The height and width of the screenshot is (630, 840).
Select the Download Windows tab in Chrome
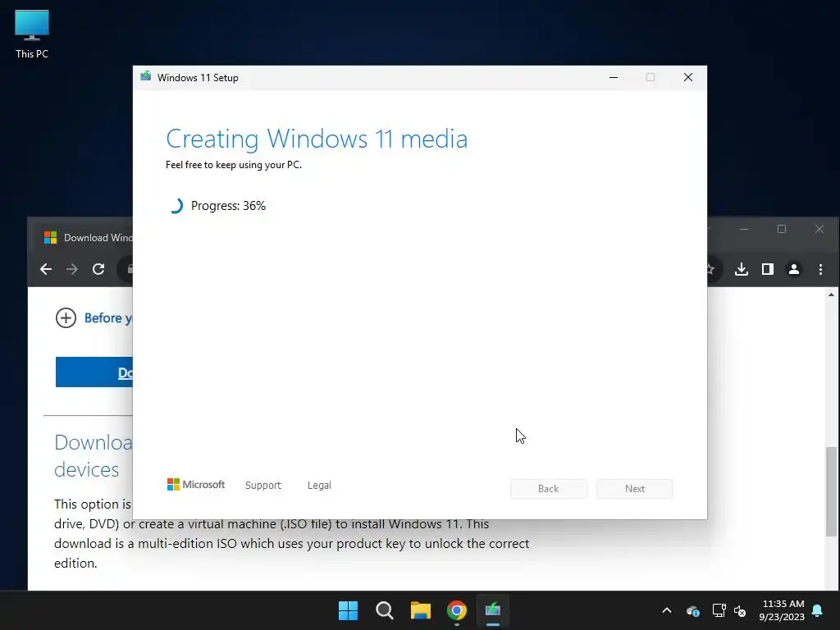coord(89,237)
